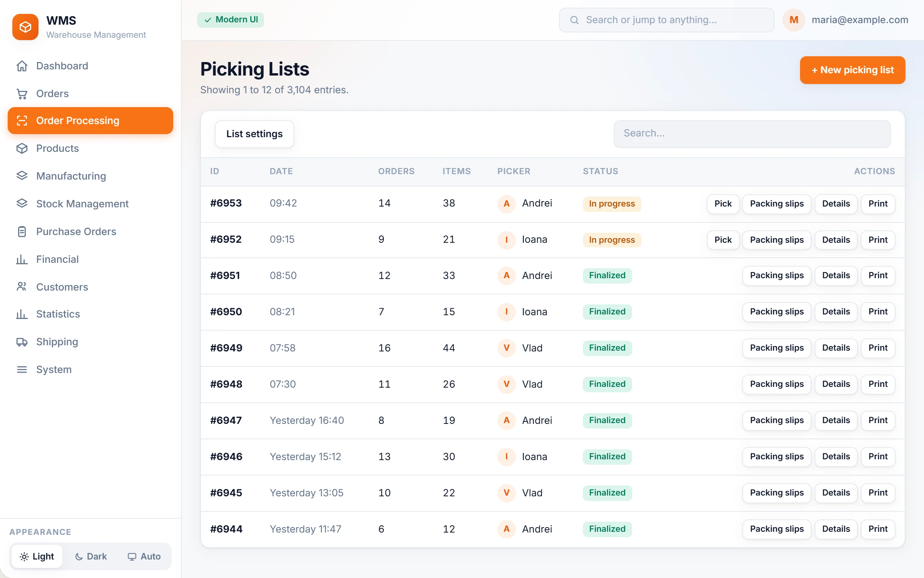Click the STATUS column header
The width and height of the screenshot is (924, 578).
point(600,171)
